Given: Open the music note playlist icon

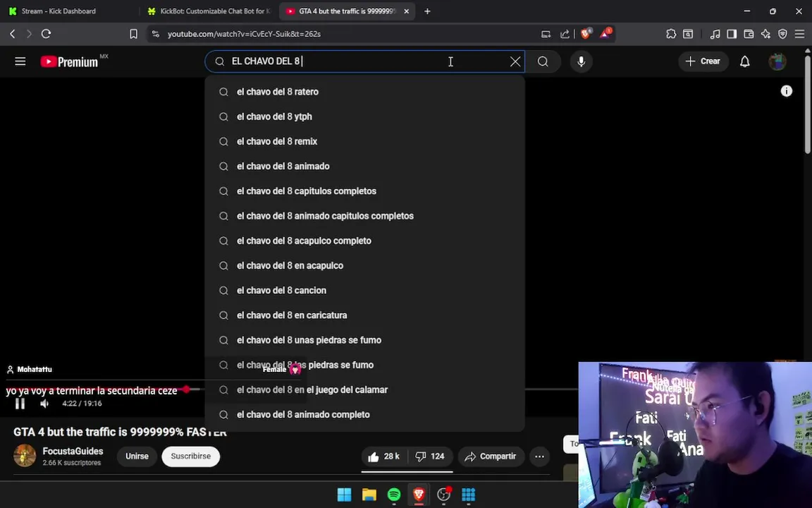Looking at the screenshot, I should coord(715,34).
